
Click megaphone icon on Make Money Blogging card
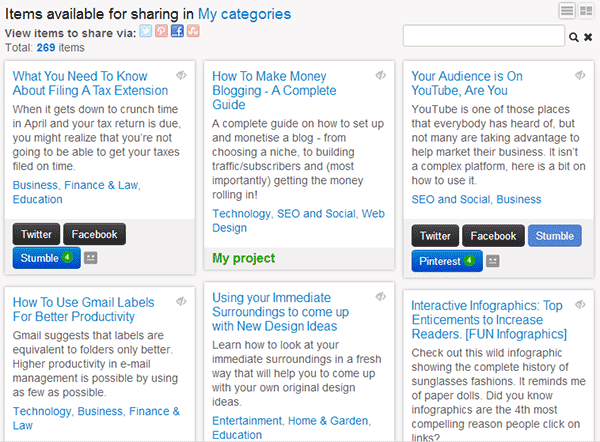click(381, 75)
